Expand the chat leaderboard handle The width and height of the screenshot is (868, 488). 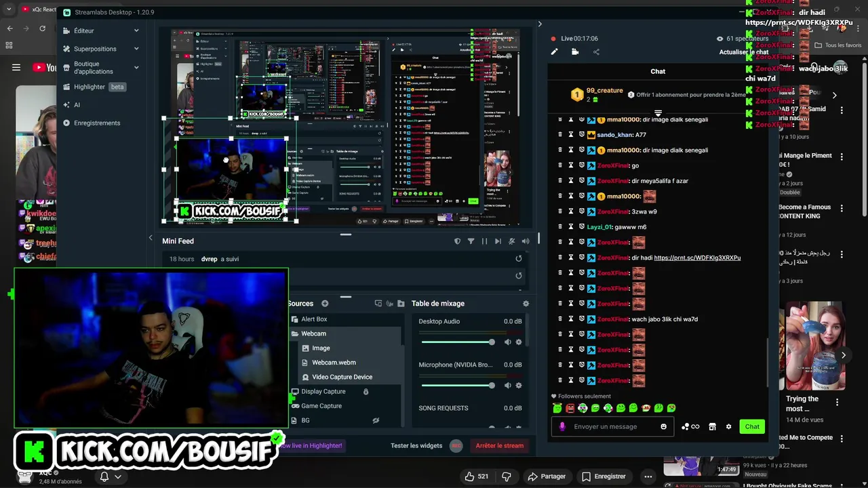658,113
